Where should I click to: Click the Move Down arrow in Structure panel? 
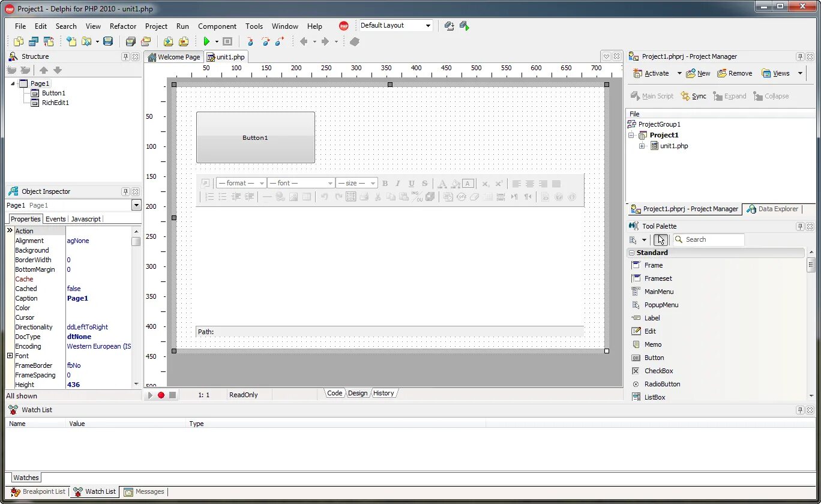[58, 70]
